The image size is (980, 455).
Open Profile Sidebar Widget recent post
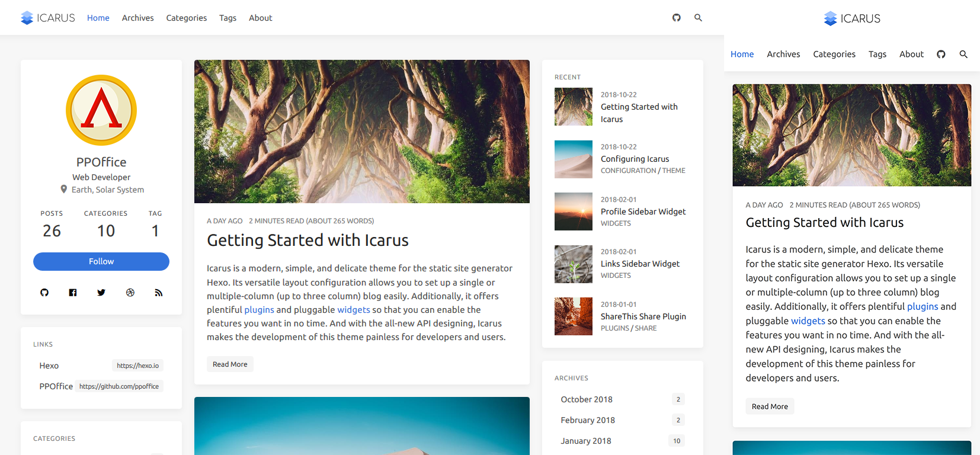(643, 212)
